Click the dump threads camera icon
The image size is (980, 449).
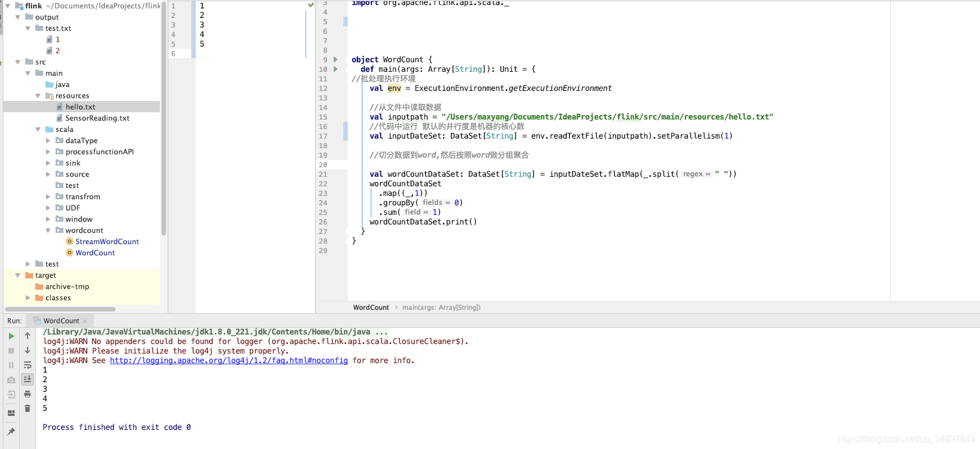pyautogui.click(x=11, y=380)
